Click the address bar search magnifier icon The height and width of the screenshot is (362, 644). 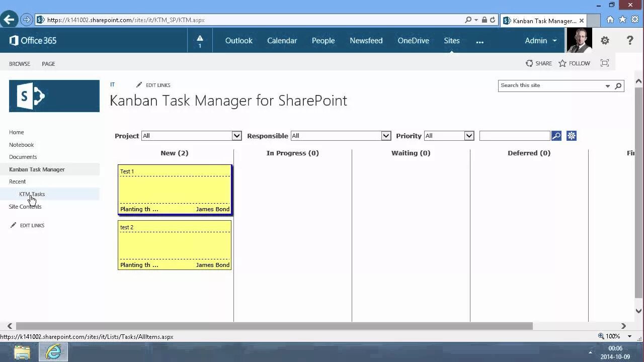pos(468,20)
